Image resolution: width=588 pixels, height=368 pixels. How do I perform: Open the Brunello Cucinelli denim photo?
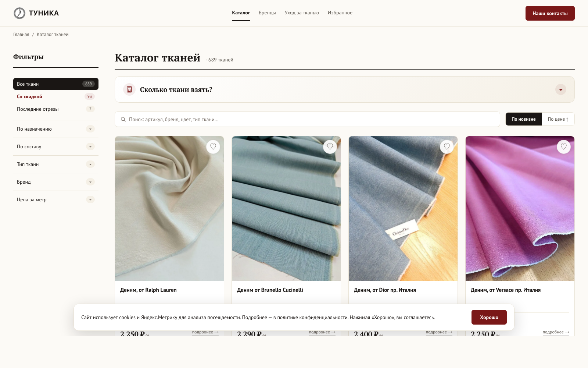coord(286,209)
